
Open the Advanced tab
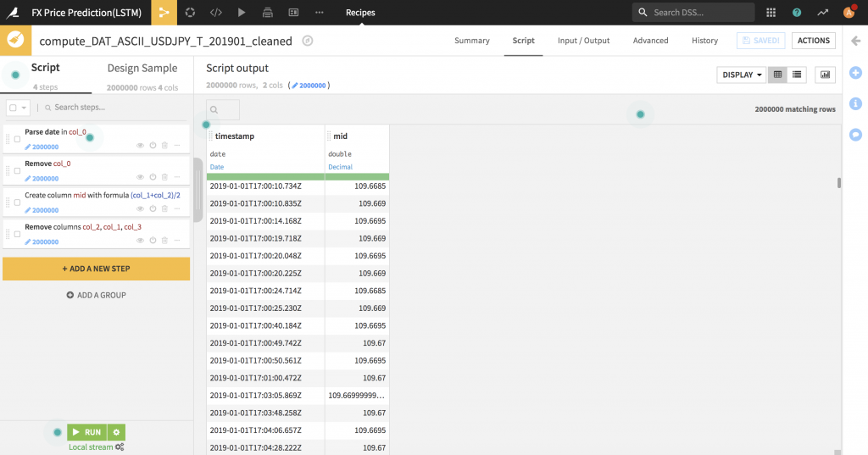pos(650,41)
